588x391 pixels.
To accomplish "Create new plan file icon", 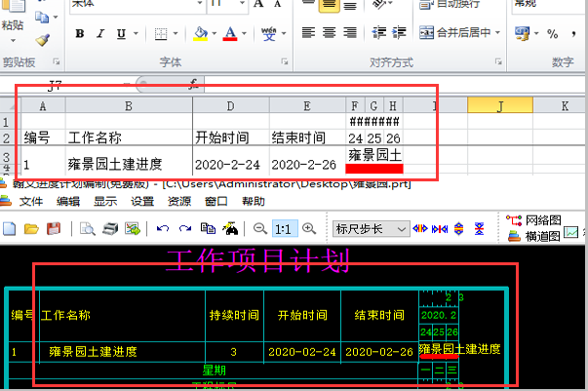I will click(x=10, y=228).
